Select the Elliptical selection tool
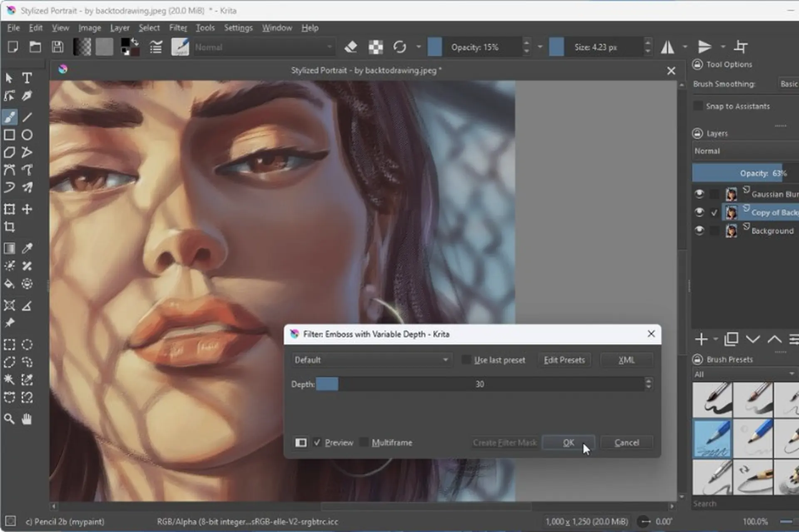Image resolution: width=799 pixels, height=532 pixels. pos(27,345)
